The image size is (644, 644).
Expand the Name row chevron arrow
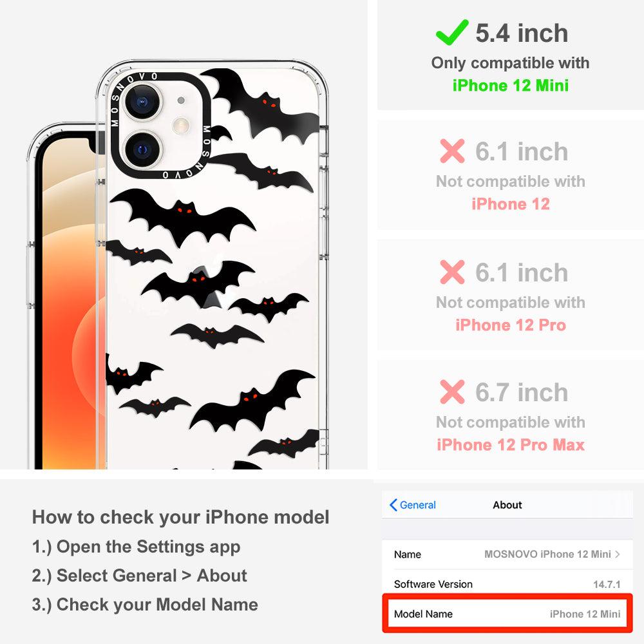618,554
